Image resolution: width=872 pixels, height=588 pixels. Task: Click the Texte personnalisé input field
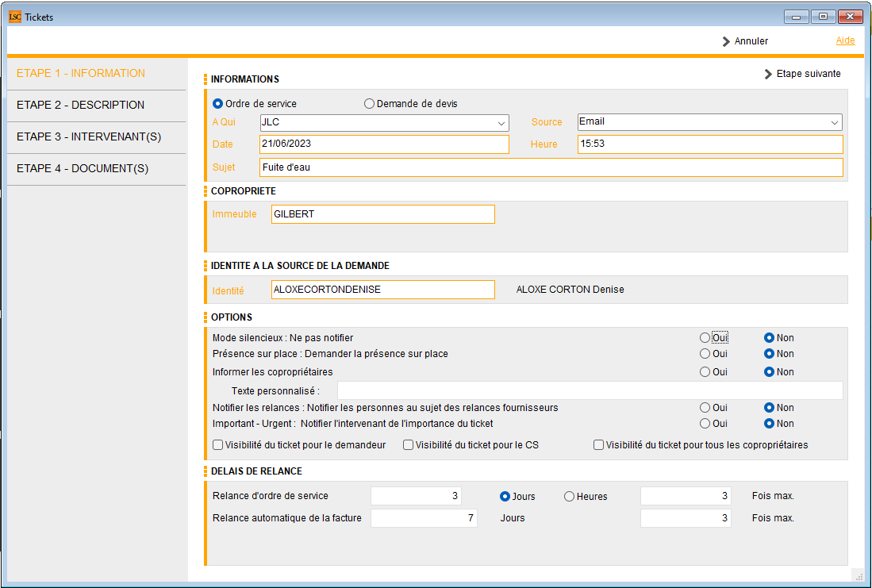coord(590,390)
